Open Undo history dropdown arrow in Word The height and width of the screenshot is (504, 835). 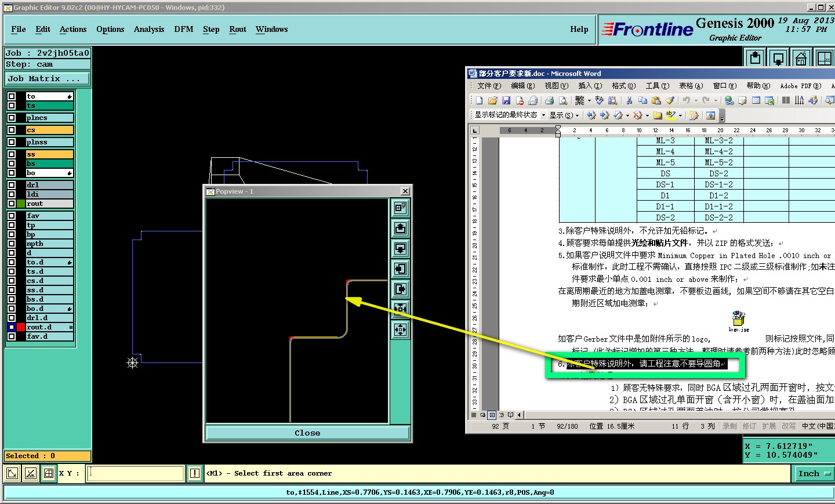(696, 100)
